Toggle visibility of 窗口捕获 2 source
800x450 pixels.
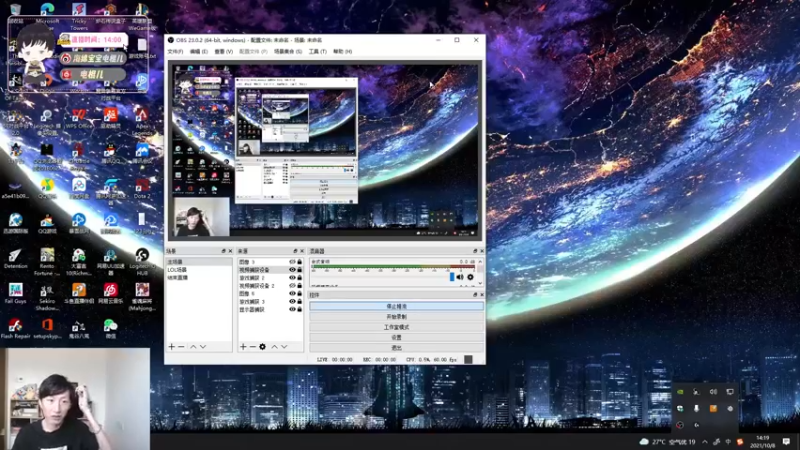(x=292, y=278)
